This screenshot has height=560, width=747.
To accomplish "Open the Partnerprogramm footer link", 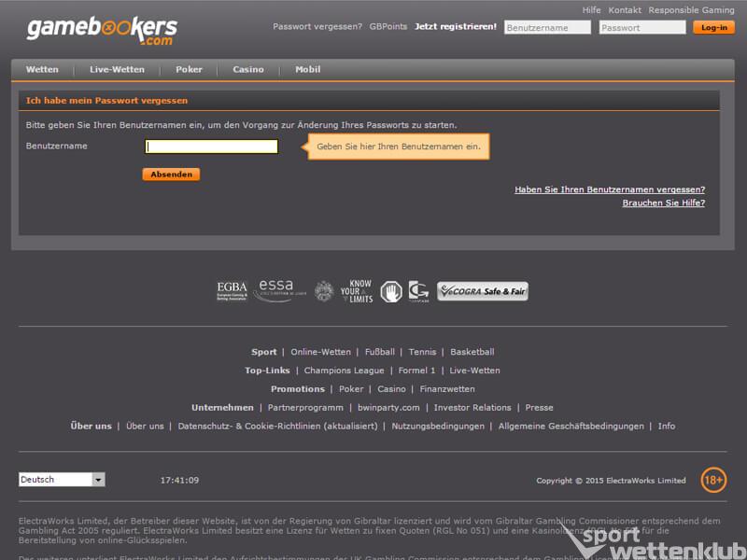I will tap(305, 408).
